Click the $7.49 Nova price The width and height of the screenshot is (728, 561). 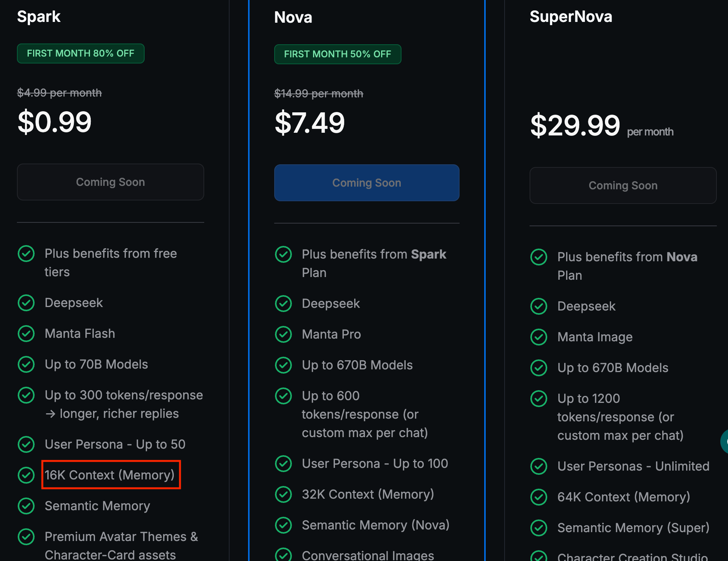[x=310, y=123]
